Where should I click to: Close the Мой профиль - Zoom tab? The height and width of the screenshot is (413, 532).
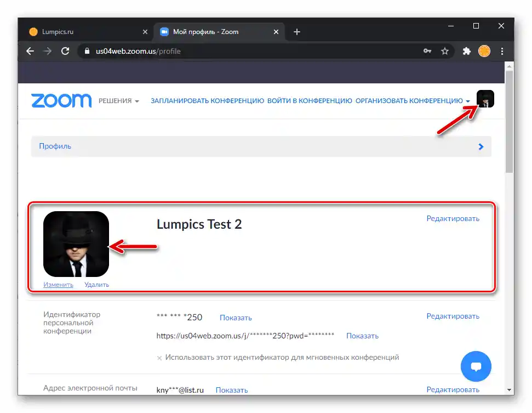click(276, 32)
